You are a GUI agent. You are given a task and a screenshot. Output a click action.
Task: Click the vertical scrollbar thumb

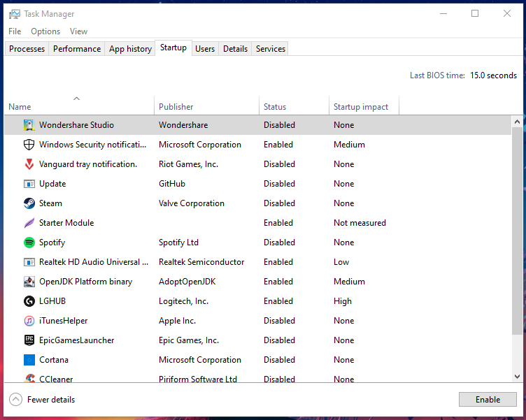(518, 231)
